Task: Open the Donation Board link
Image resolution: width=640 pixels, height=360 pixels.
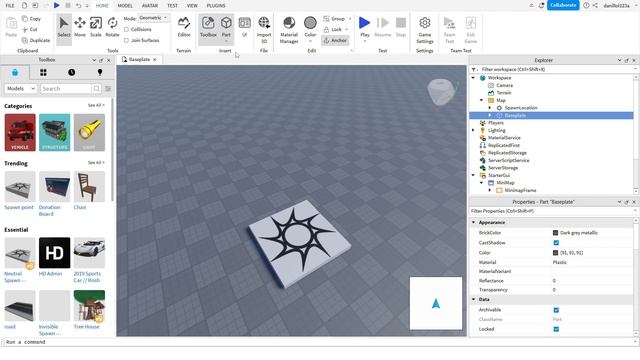Action: coord(49,211)
